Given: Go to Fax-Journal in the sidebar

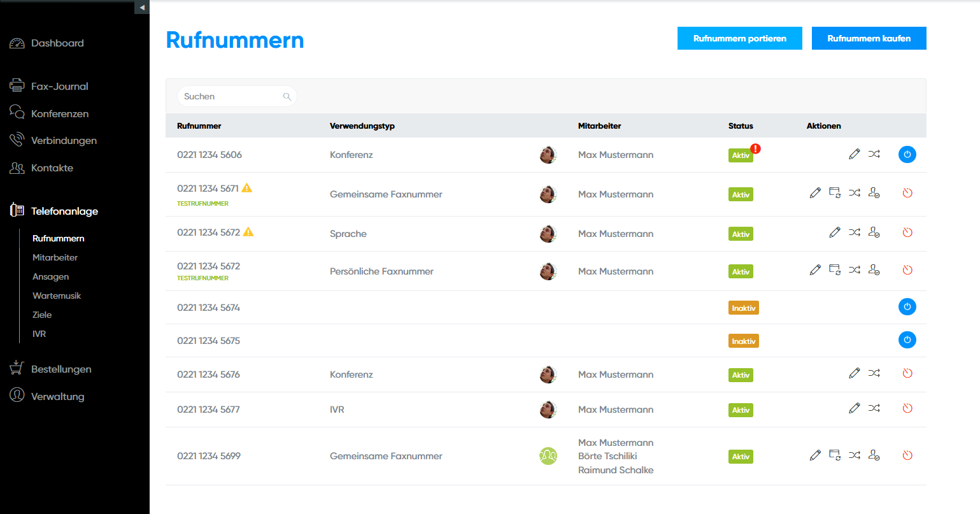Looking at the screenshot, I should click(59, 86).
